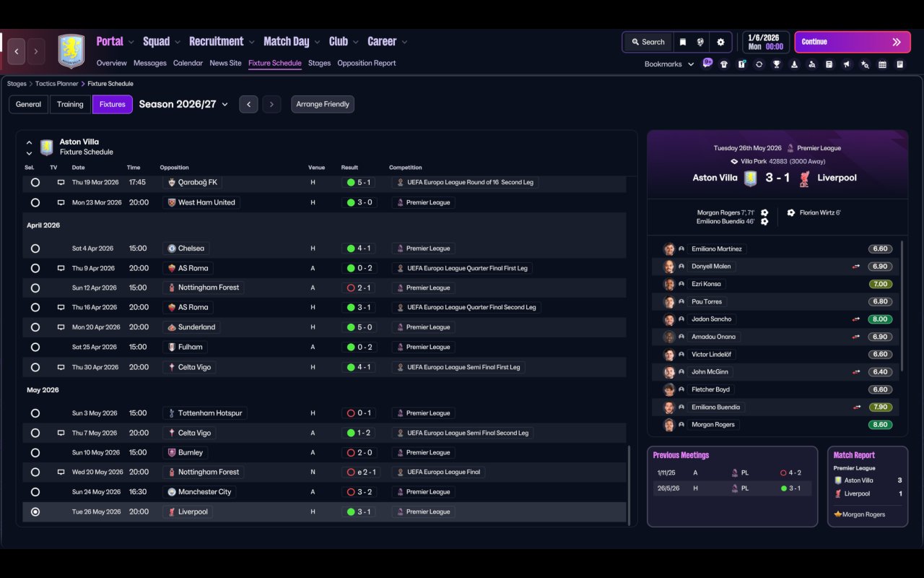Click the Search button
The image size is (924, 578).
648,42
